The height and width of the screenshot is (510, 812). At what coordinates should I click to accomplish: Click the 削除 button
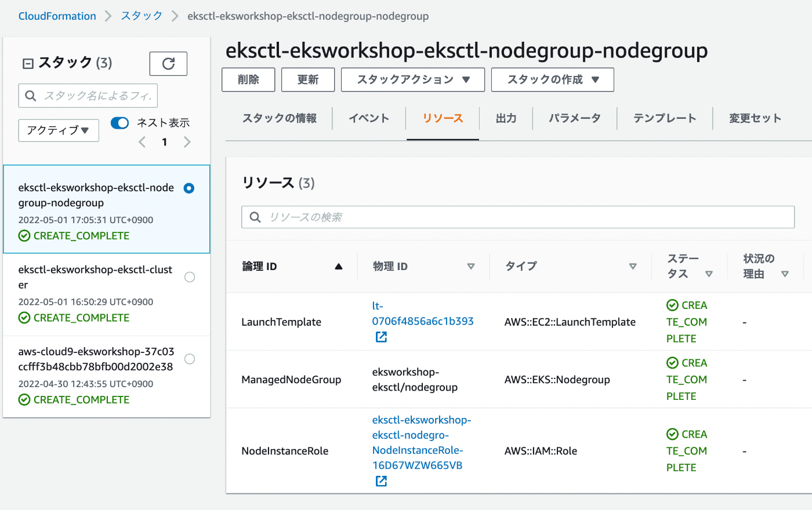coord(248,79)
